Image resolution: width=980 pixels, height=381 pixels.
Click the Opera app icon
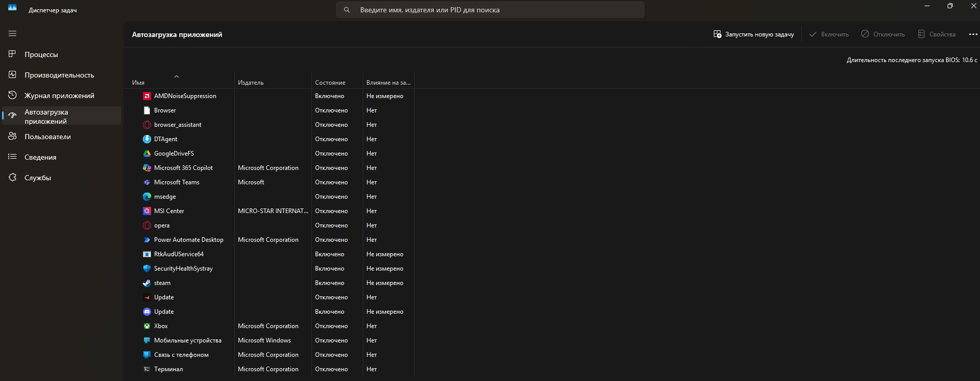(147, 225)
